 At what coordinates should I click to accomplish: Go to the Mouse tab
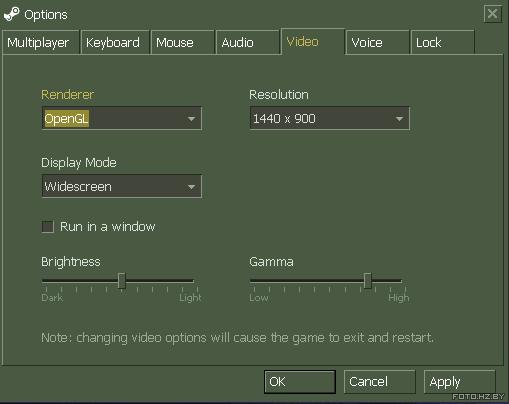[x=182, y=42]
